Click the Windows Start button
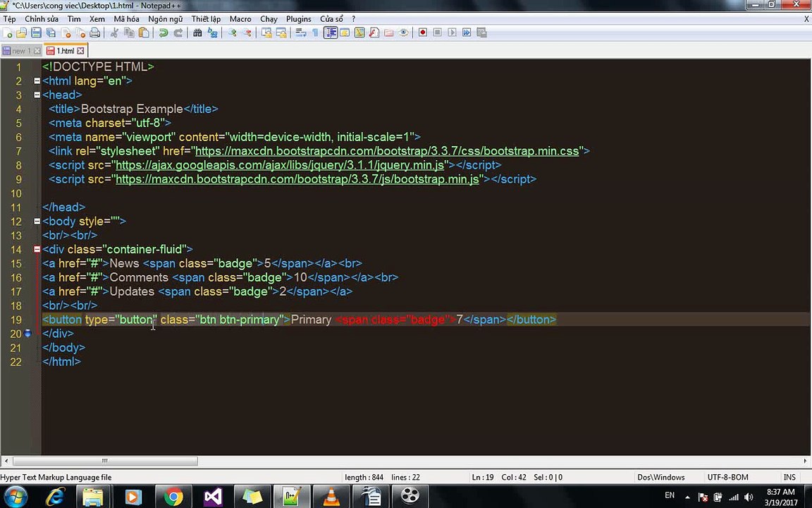The height and width of the screenshot is (508, 812). click(x=15, y=497)
